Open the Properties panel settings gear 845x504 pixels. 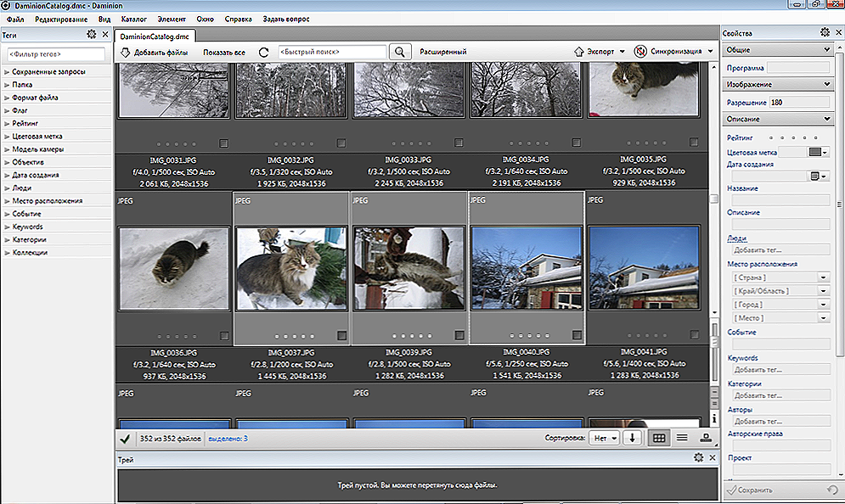(824, 33)
